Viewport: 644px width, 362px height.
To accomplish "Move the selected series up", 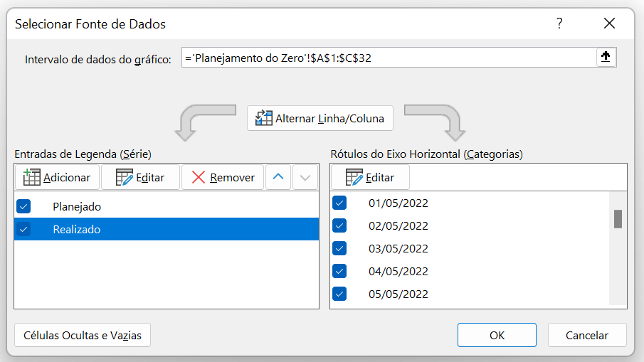I will point(278,177).
